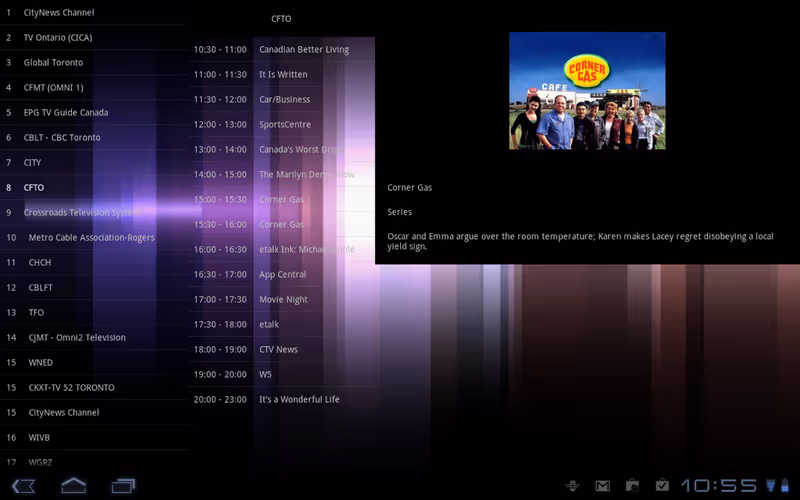Open the 17:30 - 18:00 etalk program
This screenshot has height=500, width=800.
[281, 324]
